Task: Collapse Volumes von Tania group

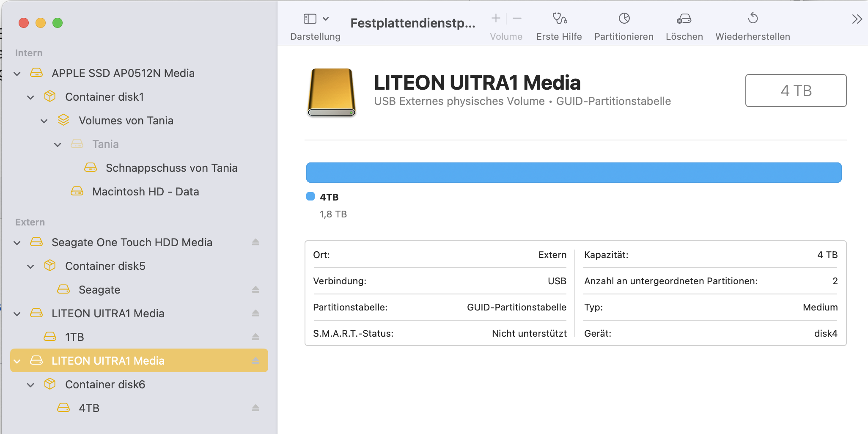Action: click(44, 121)
